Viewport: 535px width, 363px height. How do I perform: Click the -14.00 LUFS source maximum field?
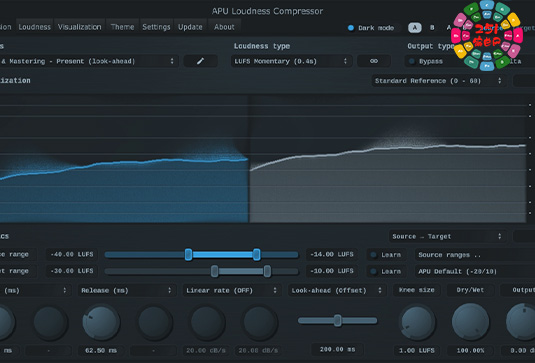(x=332, y=255)
